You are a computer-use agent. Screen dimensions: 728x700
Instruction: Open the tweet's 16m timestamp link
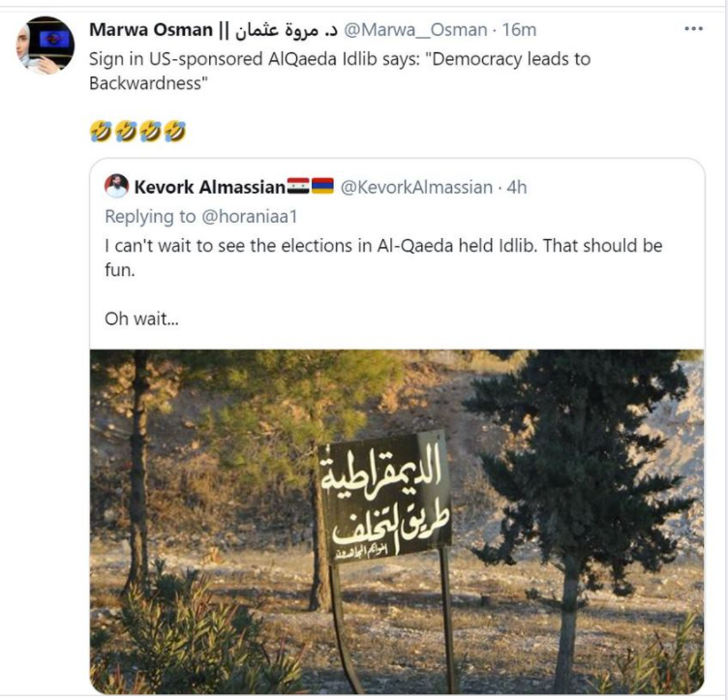[518, 30]
